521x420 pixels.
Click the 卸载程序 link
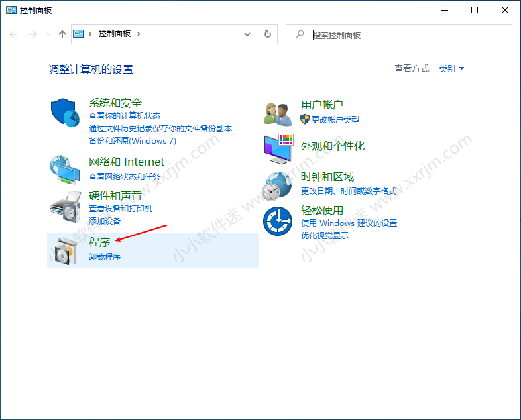[x=105, y=257]
